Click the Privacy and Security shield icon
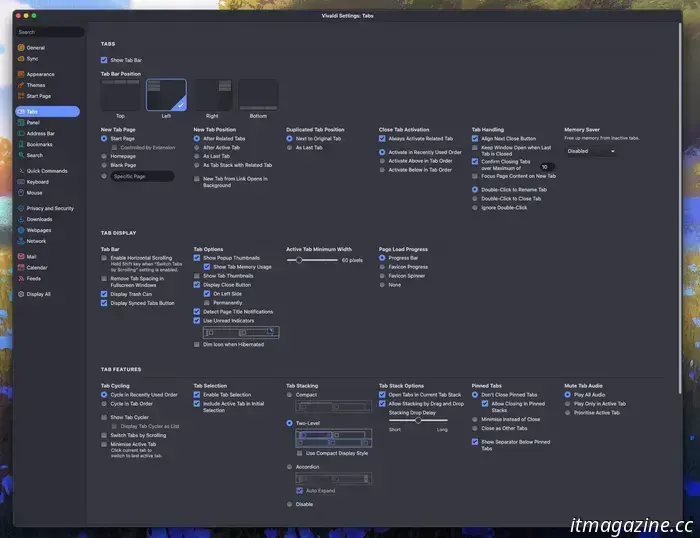This screenshot has height=538, width=700. tap(21, 209)
